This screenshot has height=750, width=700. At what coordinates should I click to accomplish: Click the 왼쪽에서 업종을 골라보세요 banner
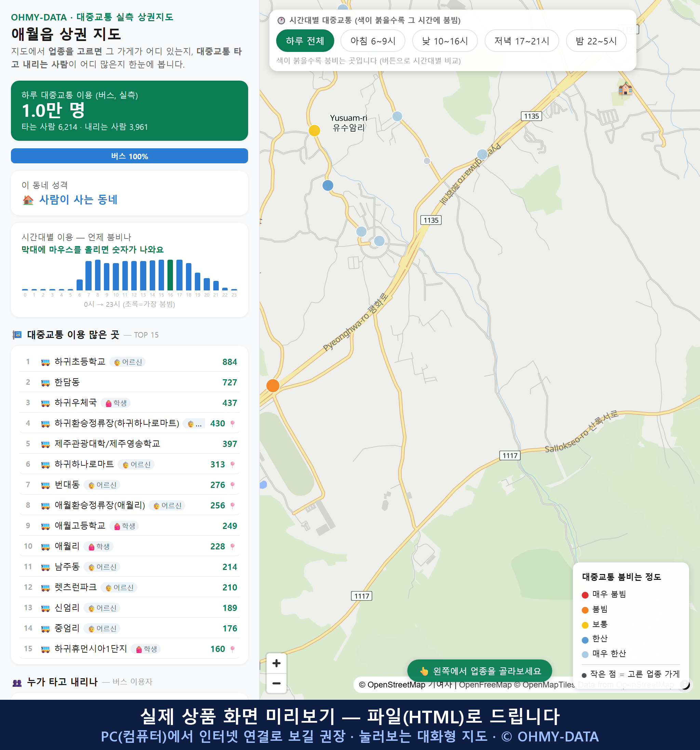[480, 671]
